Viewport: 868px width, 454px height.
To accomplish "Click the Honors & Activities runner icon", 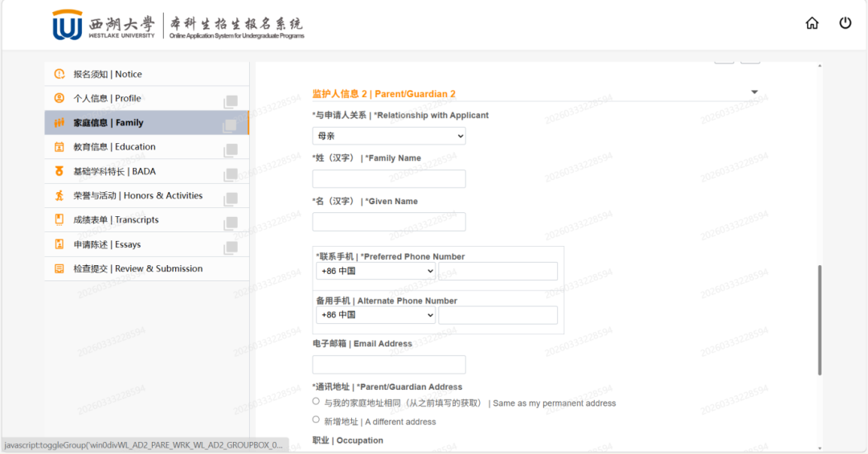I will (x=59, y=195).
